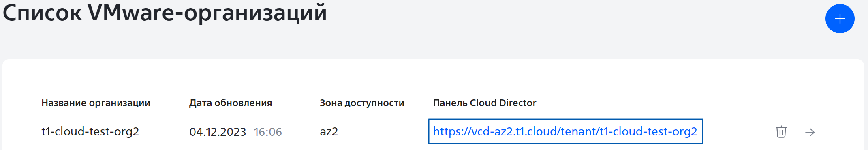Delete t1-cloud-test-org2 with the trash icon
868x150 pixels.
[781, 132]
